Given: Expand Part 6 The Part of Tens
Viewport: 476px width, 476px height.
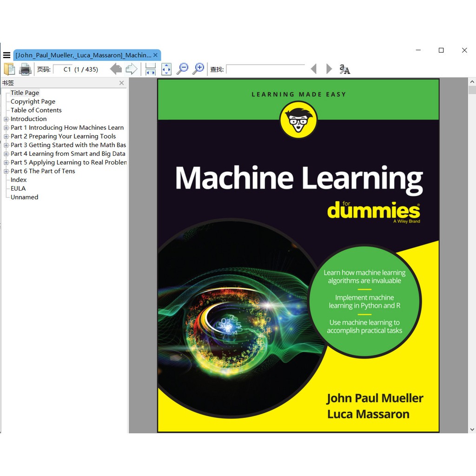Looking at the screenshot, I should (x=6, y=171).
